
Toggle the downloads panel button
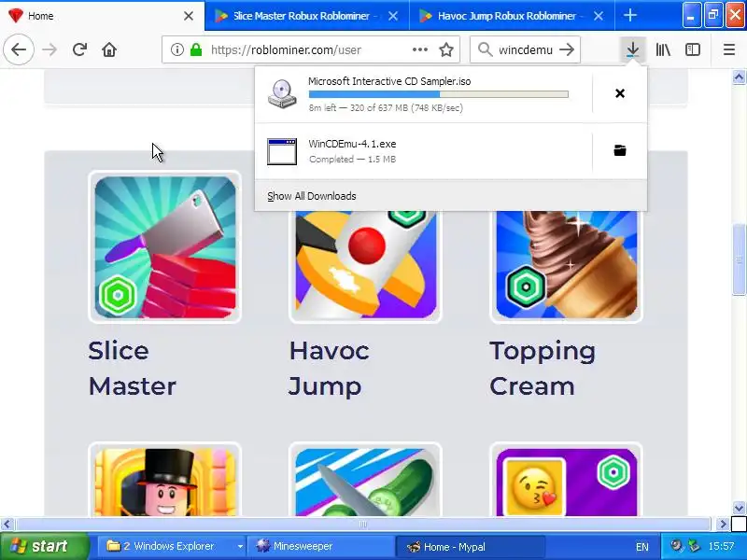[633, 49]
